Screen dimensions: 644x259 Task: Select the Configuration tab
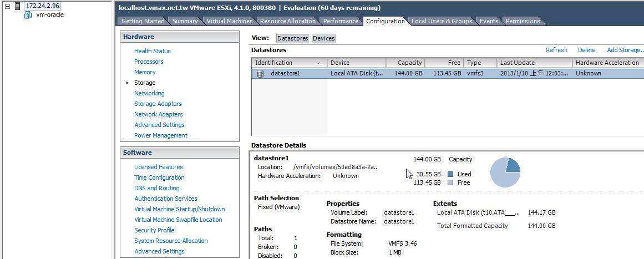[x=386, y=21]
